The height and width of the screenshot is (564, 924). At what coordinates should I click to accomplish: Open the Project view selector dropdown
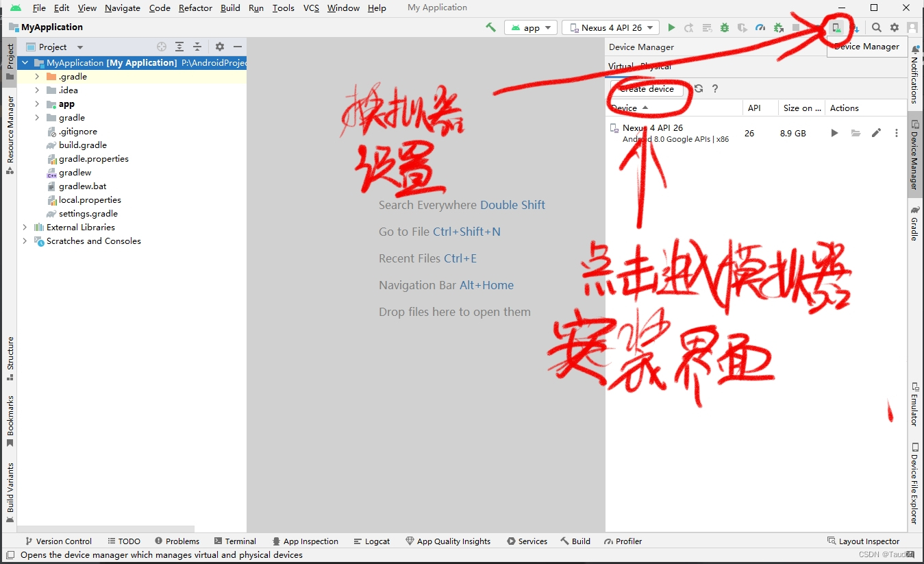click(55, 47)
